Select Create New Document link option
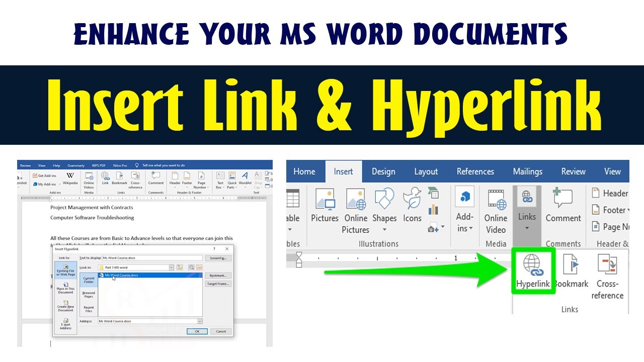644x362 pixels. click(x=65, y=306)
